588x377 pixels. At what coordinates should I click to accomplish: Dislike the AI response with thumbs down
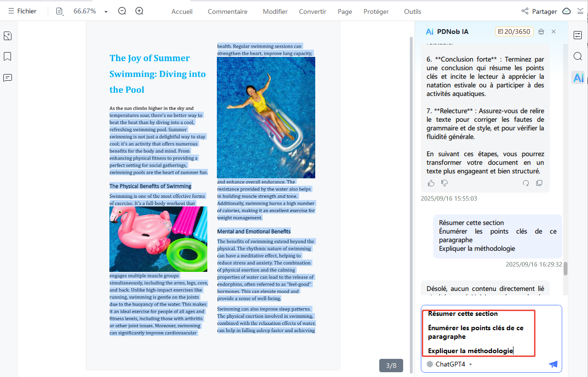point(445,183)
